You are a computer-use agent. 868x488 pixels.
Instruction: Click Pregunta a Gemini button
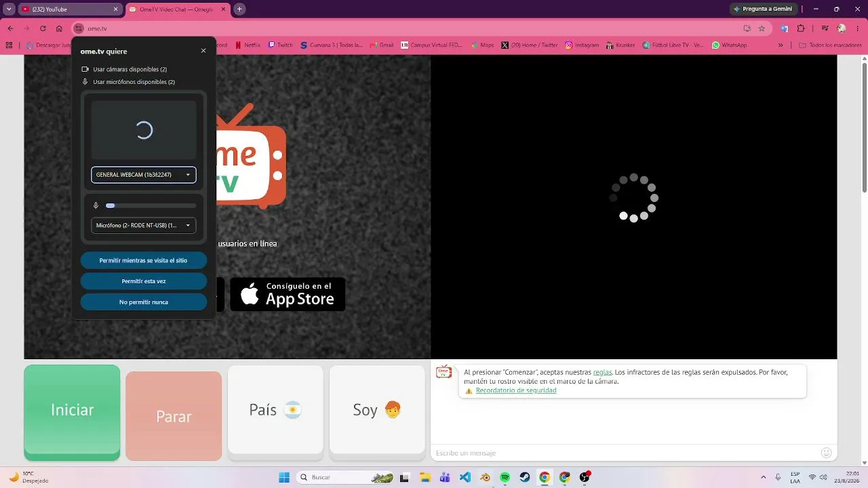[x=762, y=9]
